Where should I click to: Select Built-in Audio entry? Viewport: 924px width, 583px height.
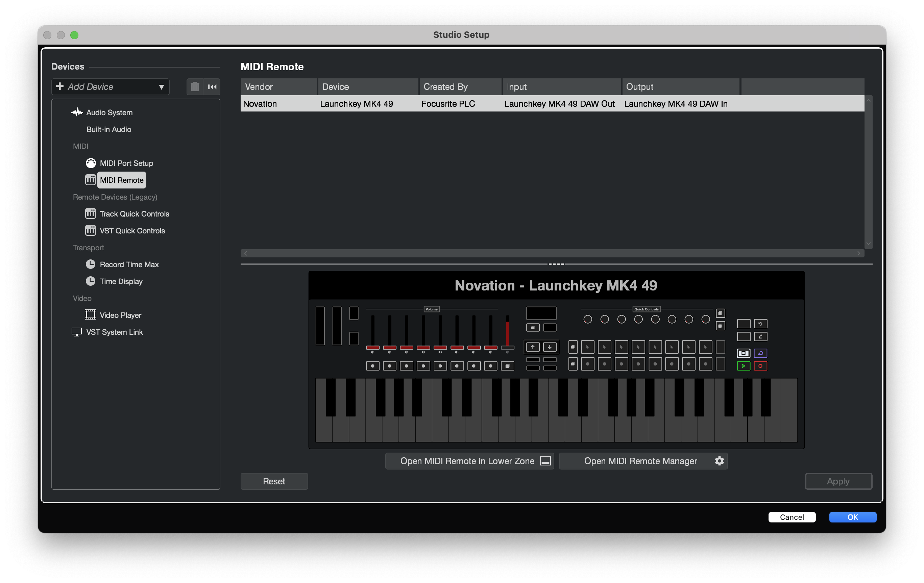coord(108,129)
